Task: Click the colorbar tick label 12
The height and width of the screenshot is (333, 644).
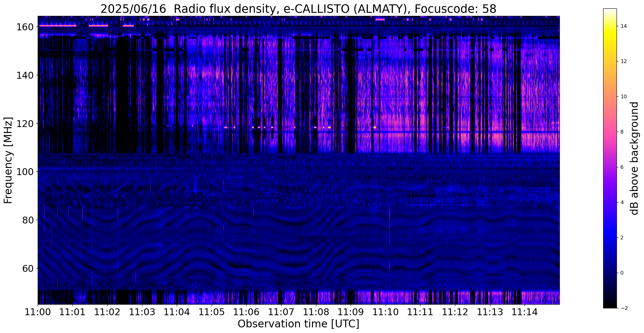Action: (x=624, y=61)
